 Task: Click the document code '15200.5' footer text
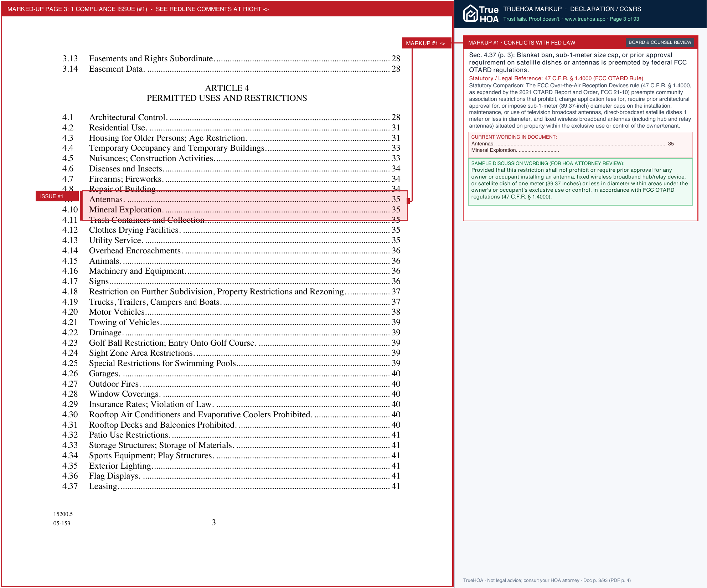[63, 514]
